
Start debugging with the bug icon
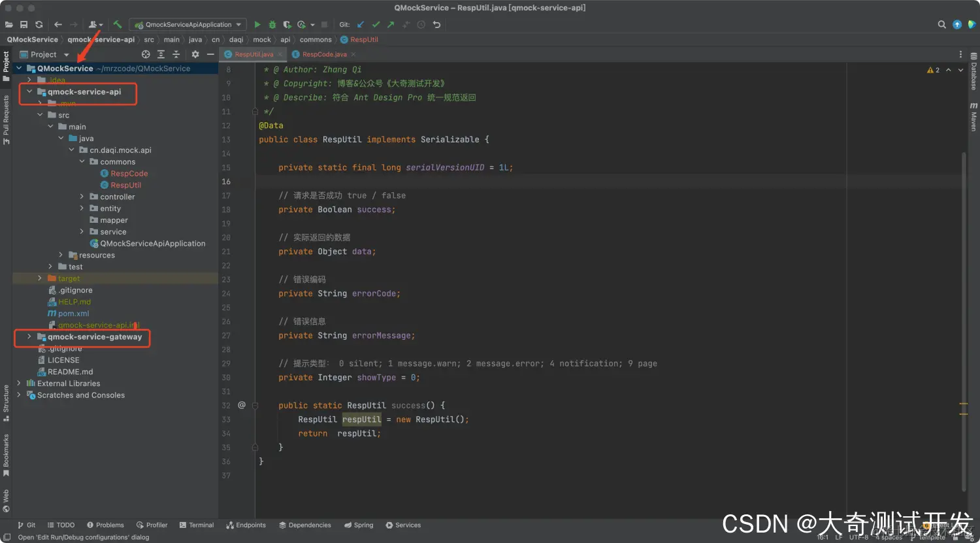(272, 25)
